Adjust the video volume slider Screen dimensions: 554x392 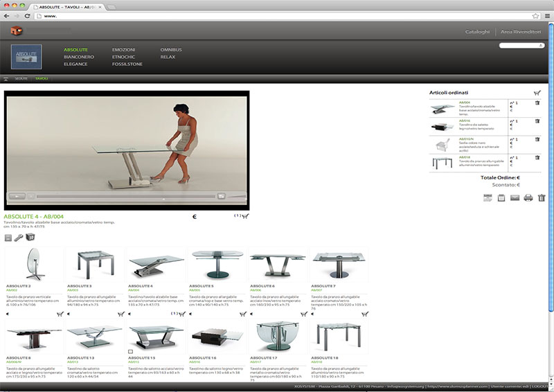(236, 195)
